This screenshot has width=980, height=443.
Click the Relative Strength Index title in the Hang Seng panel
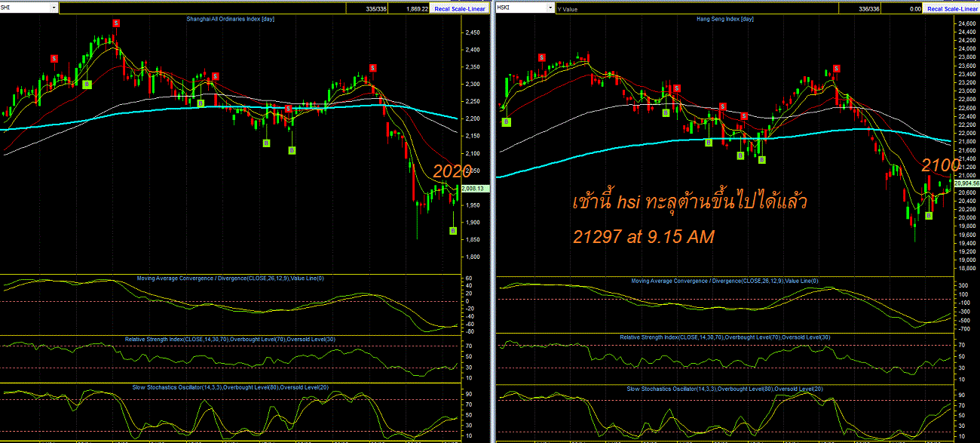(725, 337)
